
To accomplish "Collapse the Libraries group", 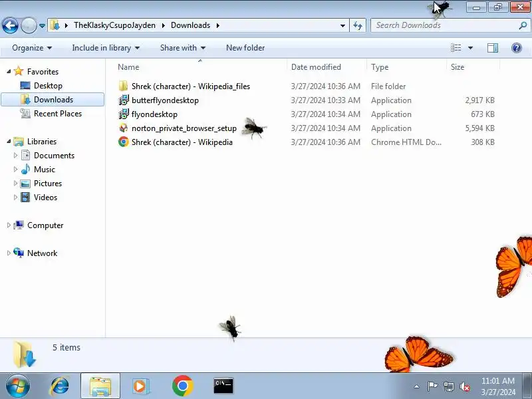I will (x=9, y=141).
